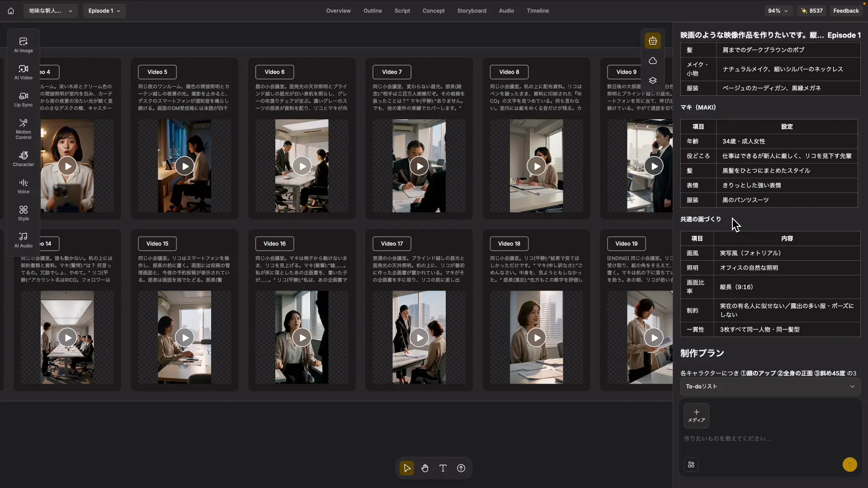Screen dimensions: 868x488
Task: Click the style grid icon in chat box
Action: coord(691,465)
